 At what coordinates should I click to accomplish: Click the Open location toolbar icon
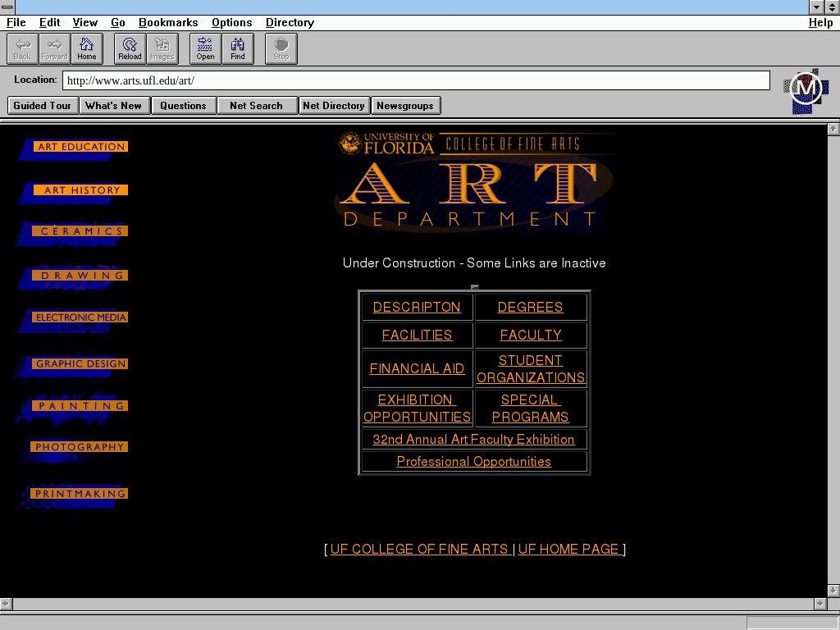[x=205, y=48]
